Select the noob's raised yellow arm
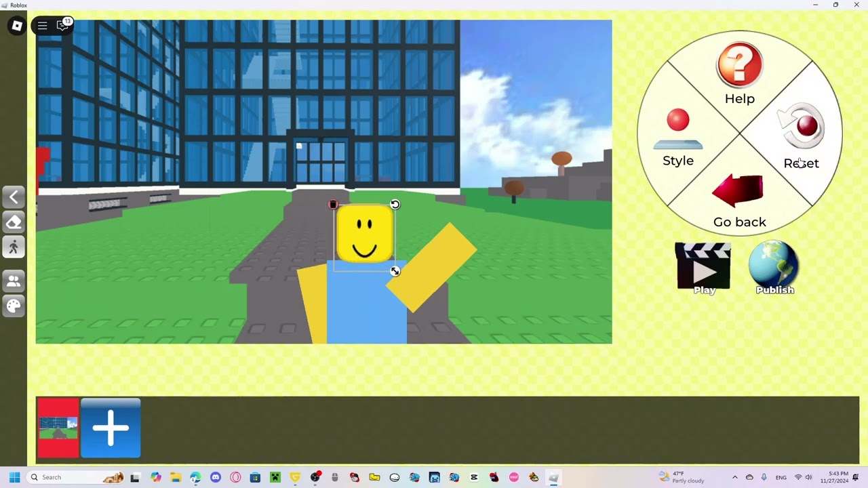Image resolution: width=868 pixels, height=488 pixels. pyautogui.click(x=432, y=267)
